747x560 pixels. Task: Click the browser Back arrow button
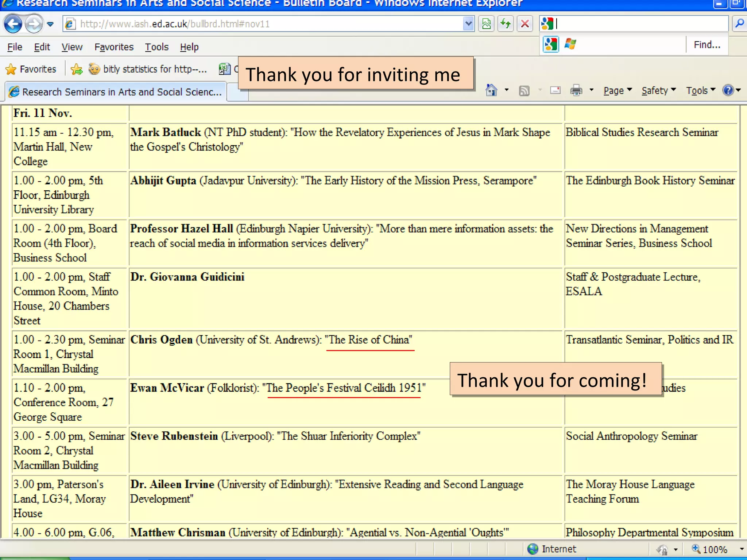pyautogui.click(x=13, y=24)
